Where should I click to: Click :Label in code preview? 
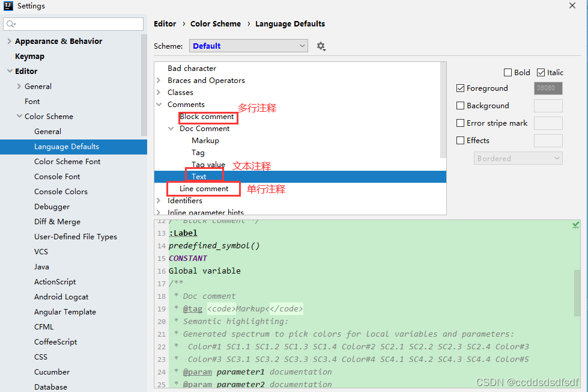click(183, 233)
